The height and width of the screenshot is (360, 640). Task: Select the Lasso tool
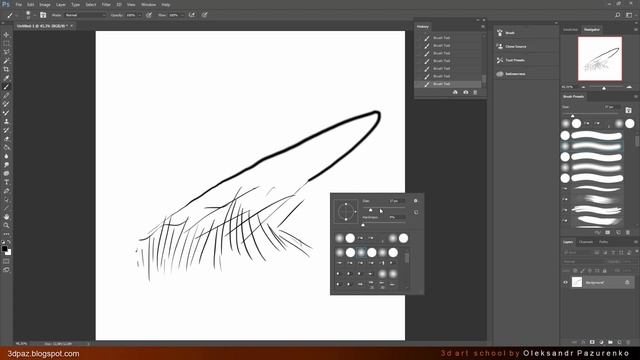tap(6, 52)
